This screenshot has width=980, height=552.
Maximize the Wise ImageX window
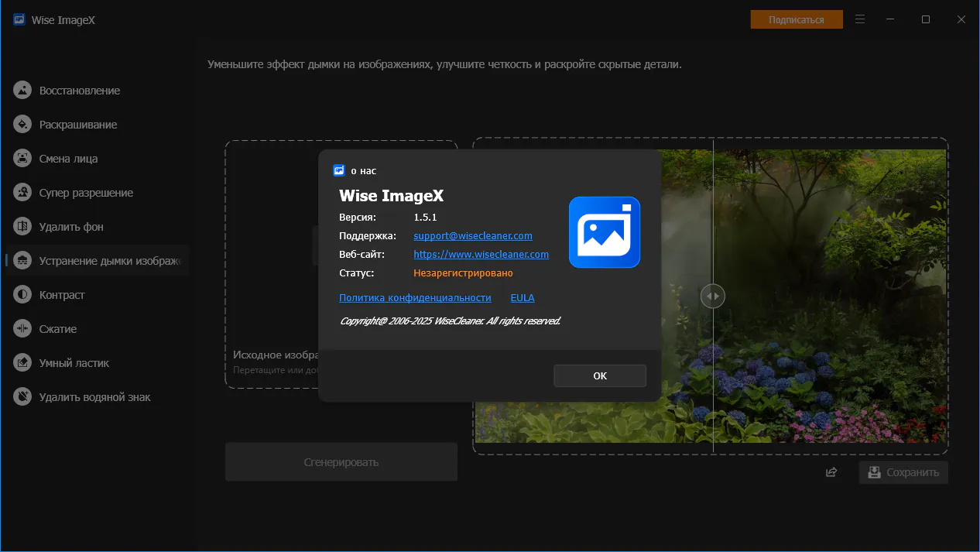pos(926,19)
